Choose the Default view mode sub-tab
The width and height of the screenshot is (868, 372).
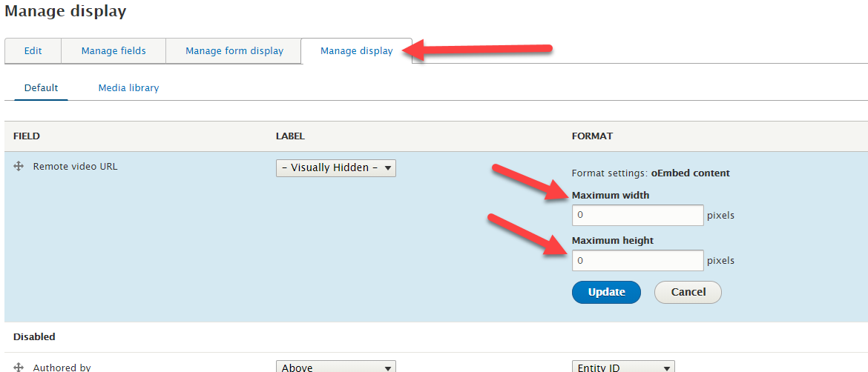[x=41, y=88]
